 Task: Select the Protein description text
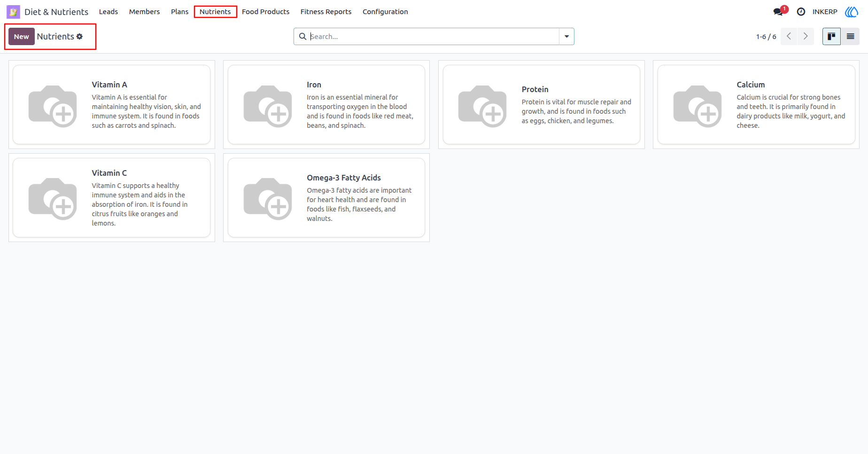pos(576,111)
